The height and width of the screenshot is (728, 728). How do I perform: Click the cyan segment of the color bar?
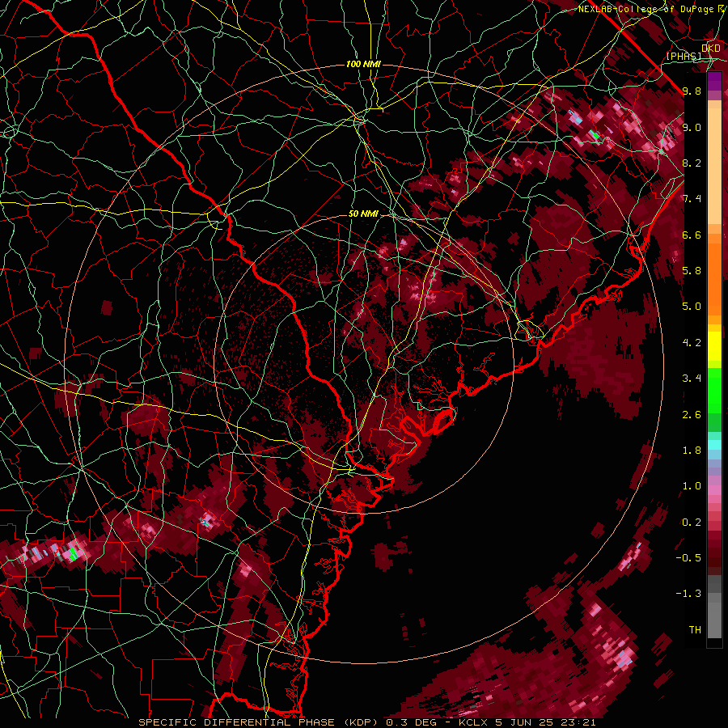tap(714, 445)
